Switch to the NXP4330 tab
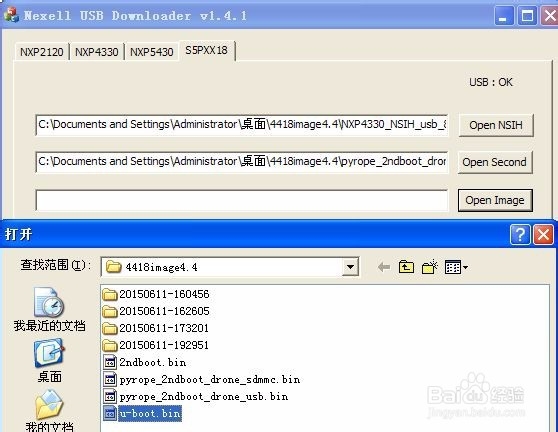 (96, 52)
